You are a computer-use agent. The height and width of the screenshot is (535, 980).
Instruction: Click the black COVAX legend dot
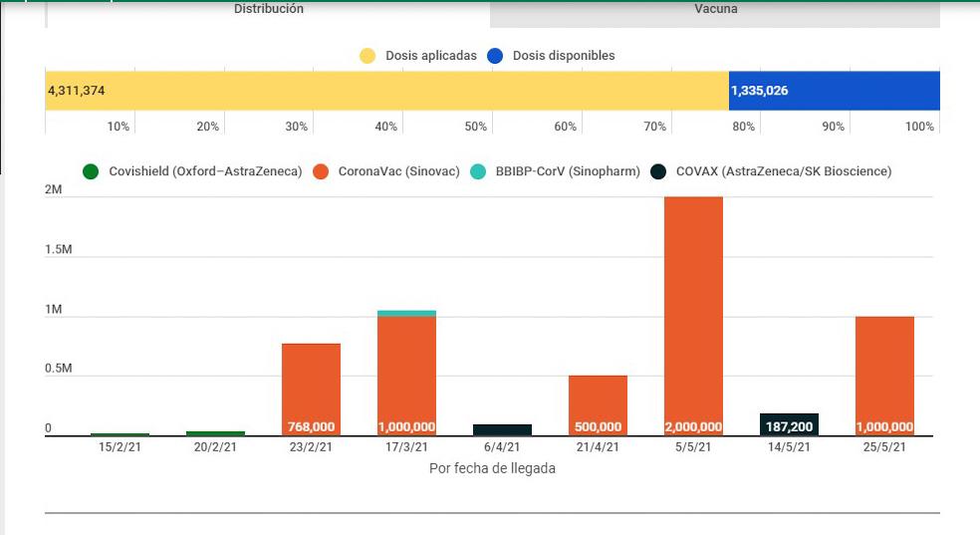coord(658,171)
